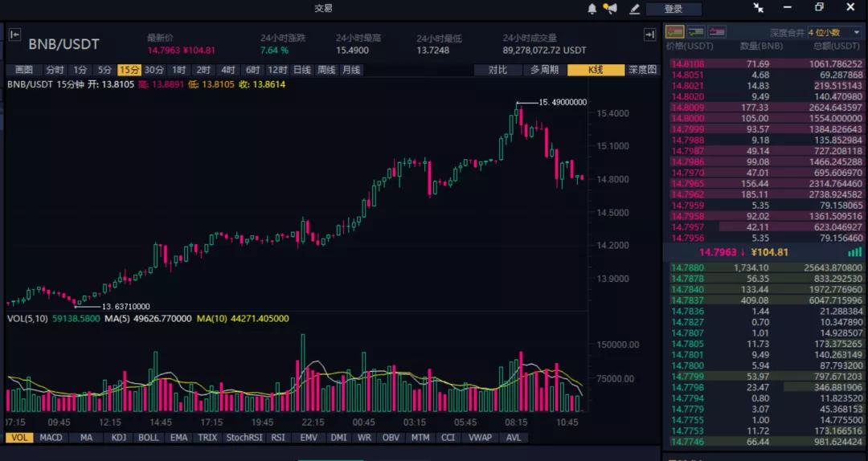Image resolution: width=868 pixels, height=461 pixels.
Task: Open the 4 位小数 depth merge dropdown
Action: click(835, 33)
